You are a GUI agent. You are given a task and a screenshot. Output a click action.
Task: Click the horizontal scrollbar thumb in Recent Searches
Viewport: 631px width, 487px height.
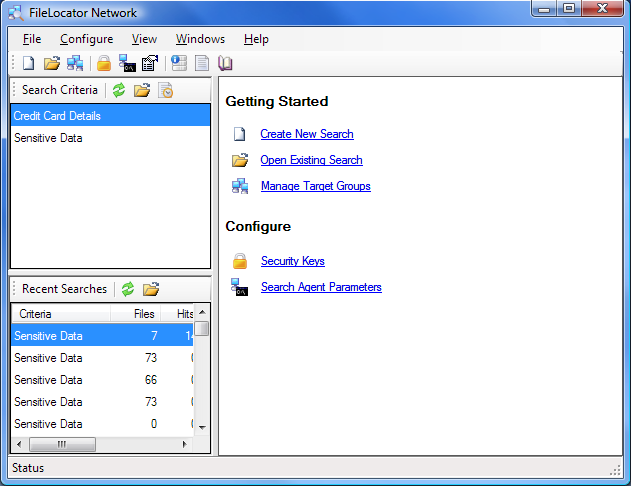click(x=62, y=444)
